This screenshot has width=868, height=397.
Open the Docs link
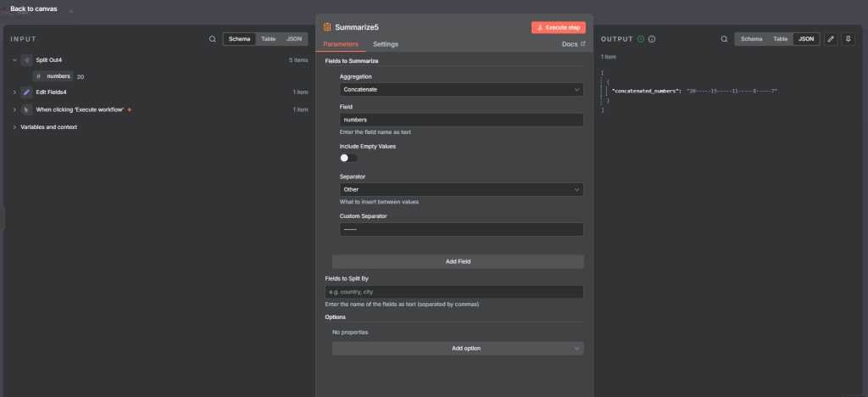pos(574,44)
